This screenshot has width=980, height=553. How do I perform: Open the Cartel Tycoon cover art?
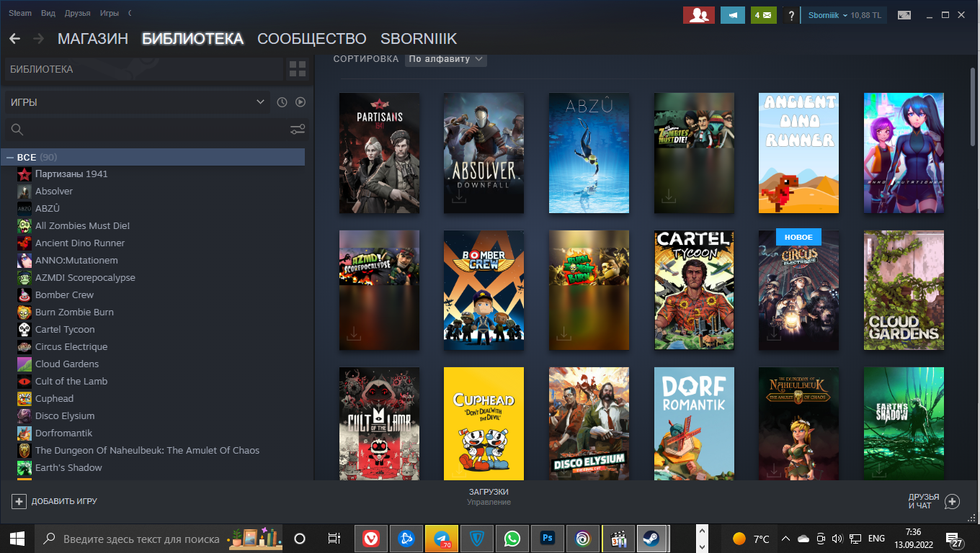point(694,290)
